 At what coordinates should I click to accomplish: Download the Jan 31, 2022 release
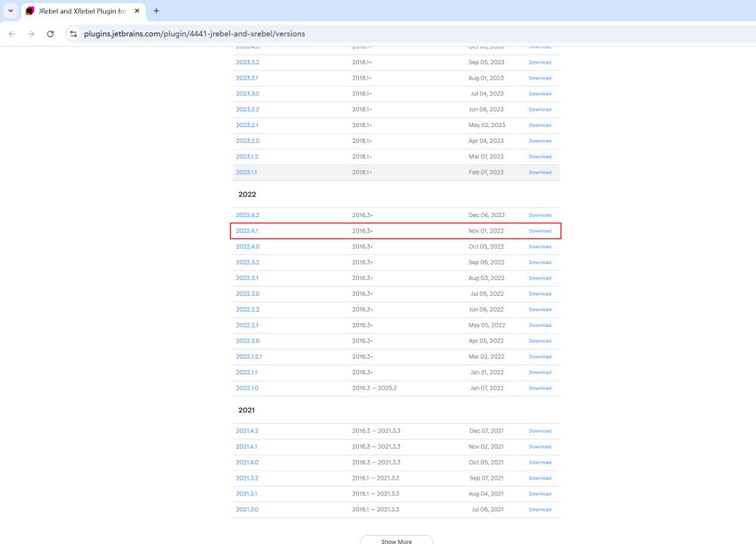540,373
